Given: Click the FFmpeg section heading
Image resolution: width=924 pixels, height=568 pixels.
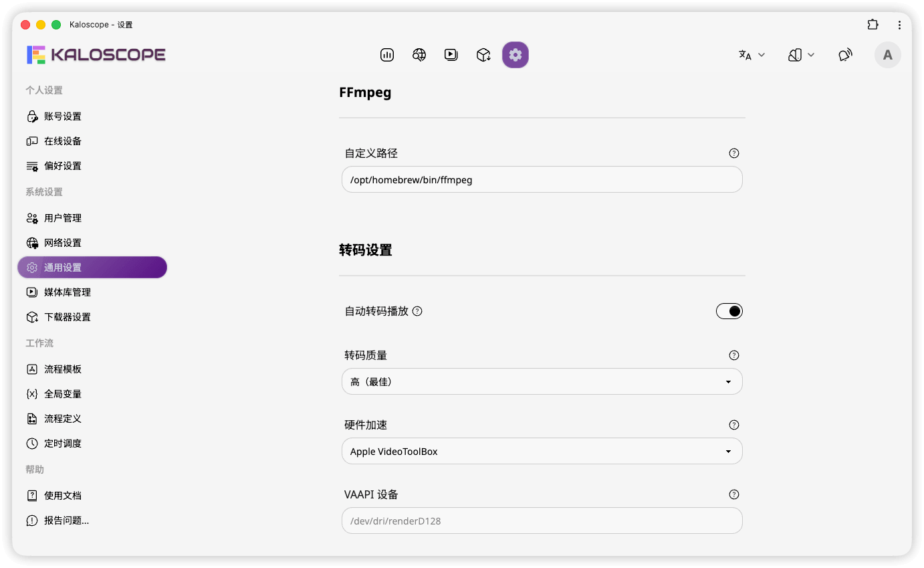Looking at the screenshot, I should pos(365,92).
